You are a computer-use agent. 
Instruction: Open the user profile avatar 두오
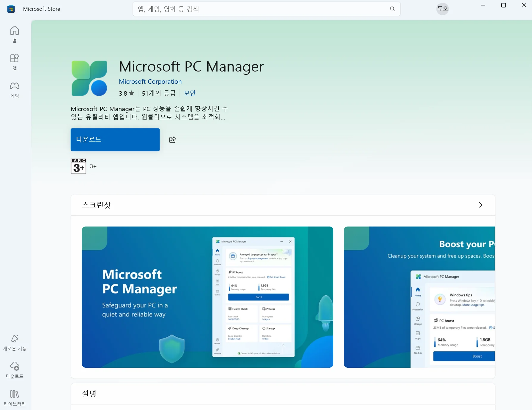click(443, 9)
